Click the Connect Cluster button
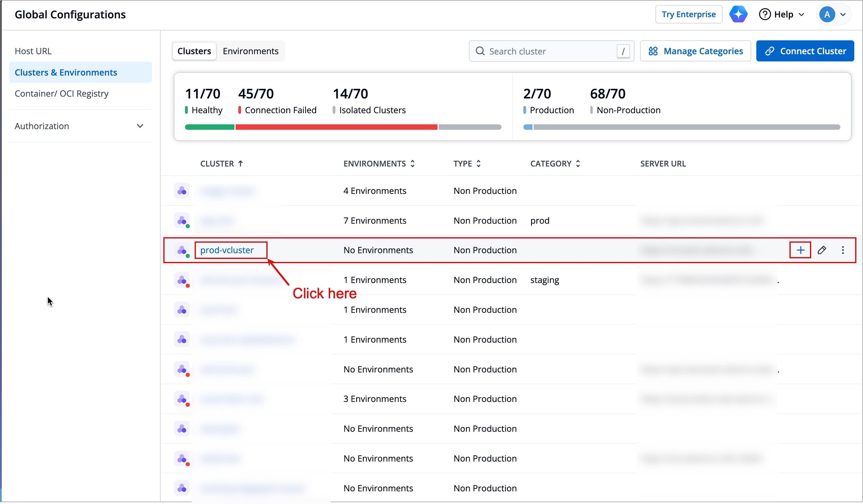The image size is (863, 504). pos(805,51)
